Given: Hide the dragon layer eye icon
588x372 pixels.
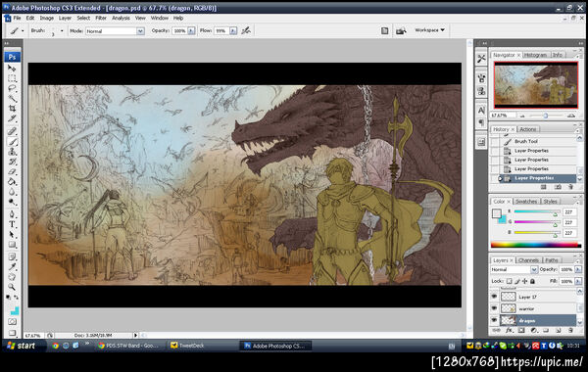Looking at the screenshot, I should 494,321.
